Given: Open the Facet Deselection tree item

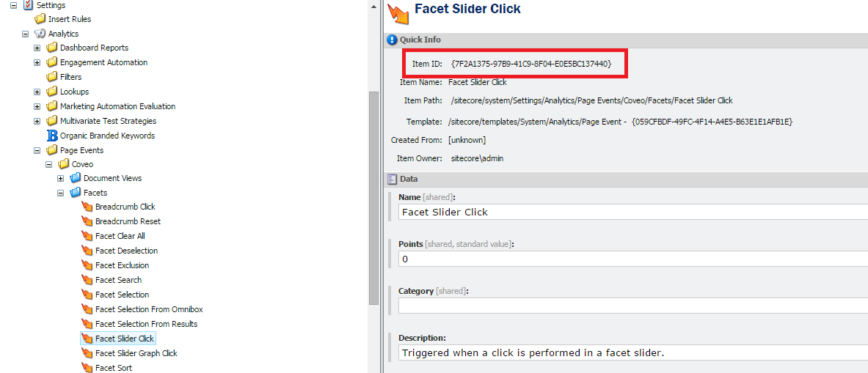Looking at the screenshot, I should coord(126,251).
